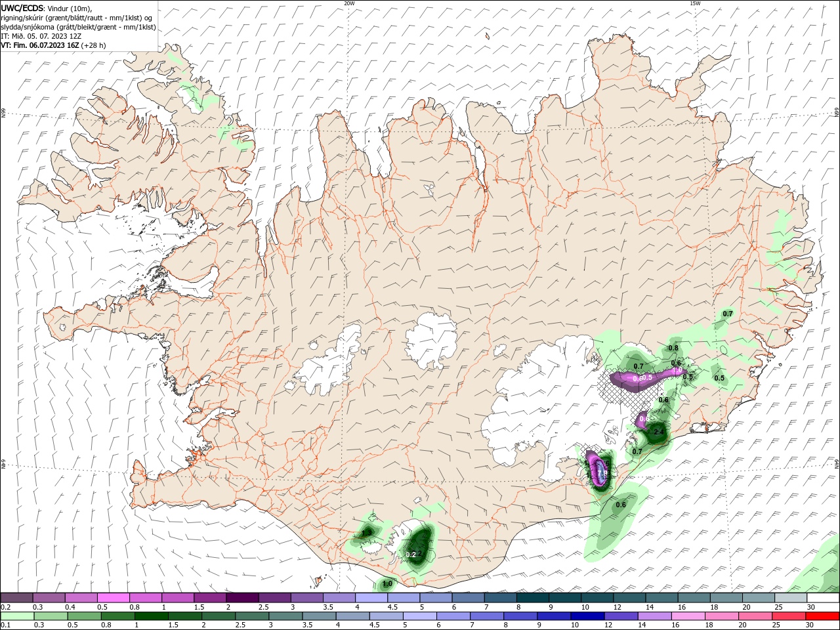Click the 'VT: Fim. 06.07.2023 16Z (+28 h)' line
This screenshot has width=840, height=630.
[x=53, y=45]
